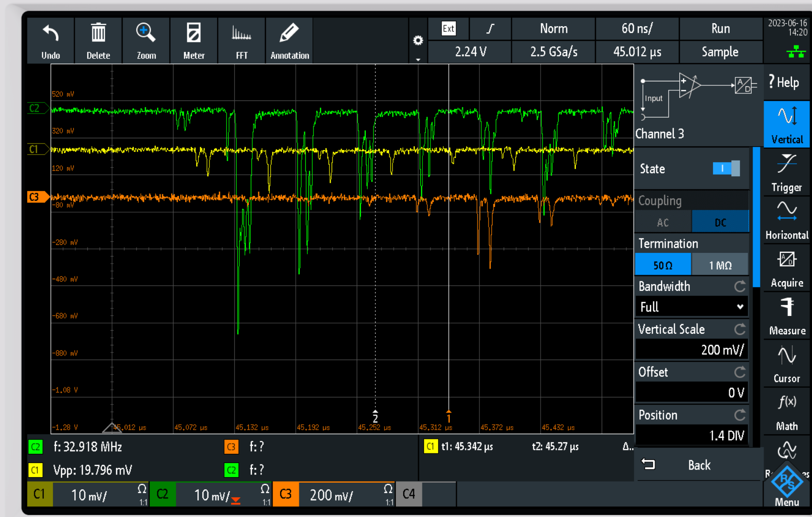Click the Vertical Scale 200 mV/ field
The image size is (812, 517).
[x=691, y=350]
